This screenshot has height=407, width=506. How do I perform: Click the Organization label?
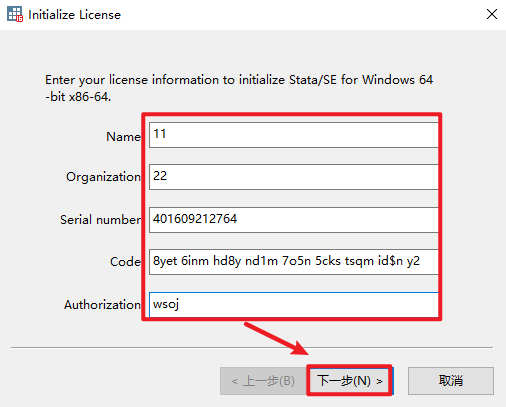click(103, 177)
